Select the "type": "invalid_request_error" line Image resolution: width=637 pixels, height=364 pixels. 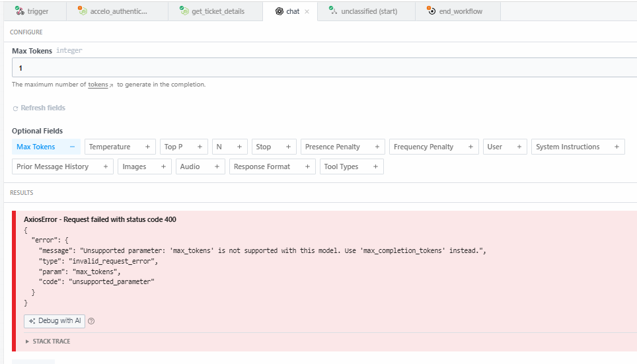point(98,261)
